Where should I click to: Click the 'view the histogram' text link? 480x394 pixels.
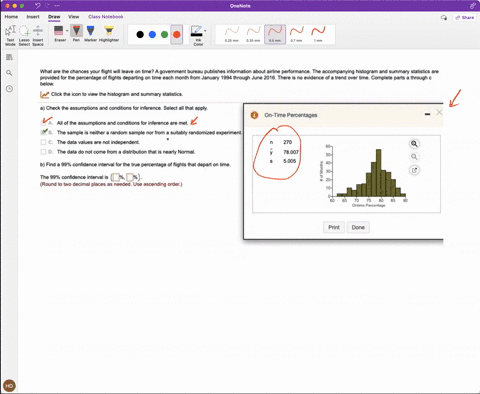tap(117, 94)
